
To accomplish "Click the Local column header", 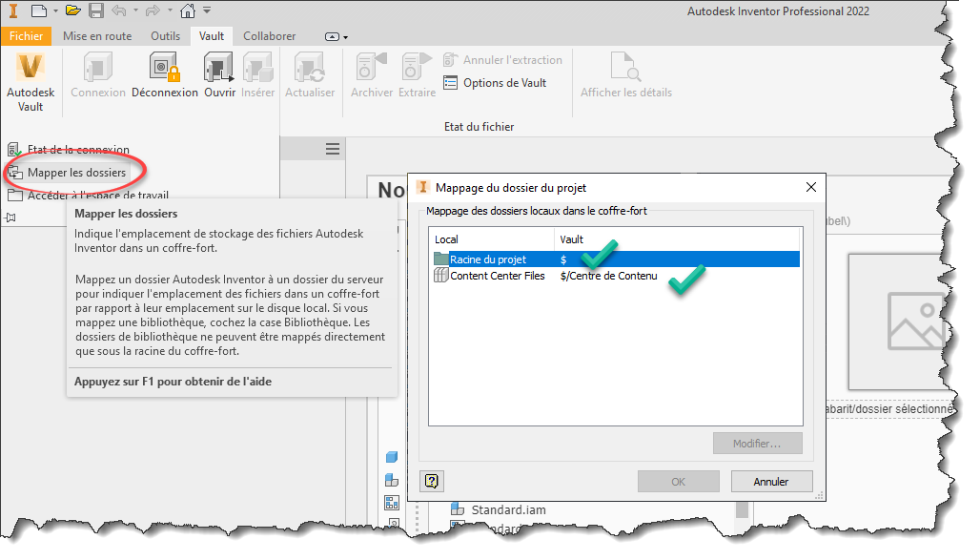I will (x=493, y=239).
